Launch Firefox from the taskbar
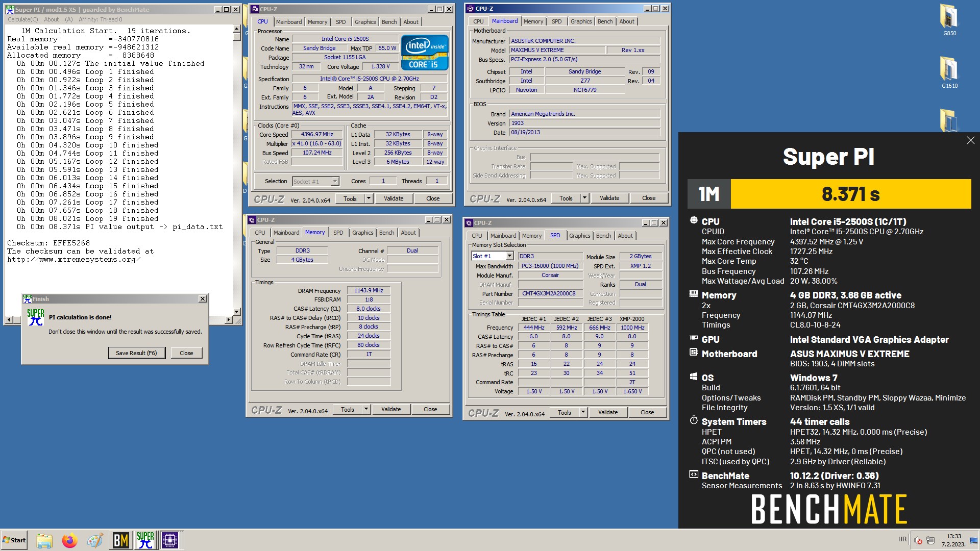Viewport: 980px width, 551px height. tap(69, 540)
